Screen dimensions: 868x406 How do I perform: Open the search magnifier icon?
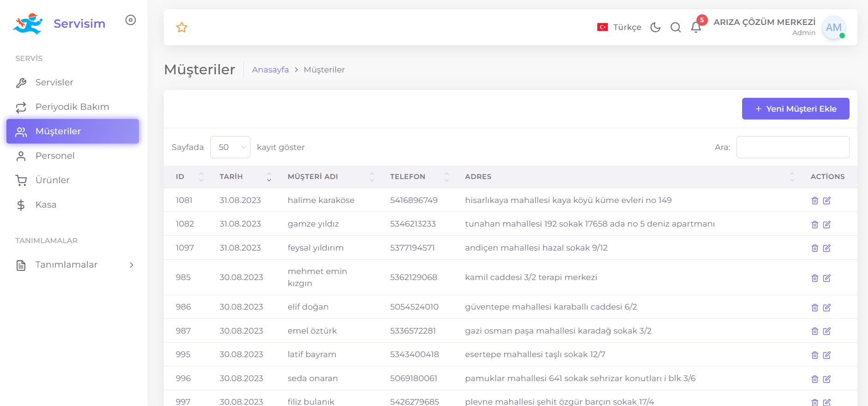pos(676,27)
